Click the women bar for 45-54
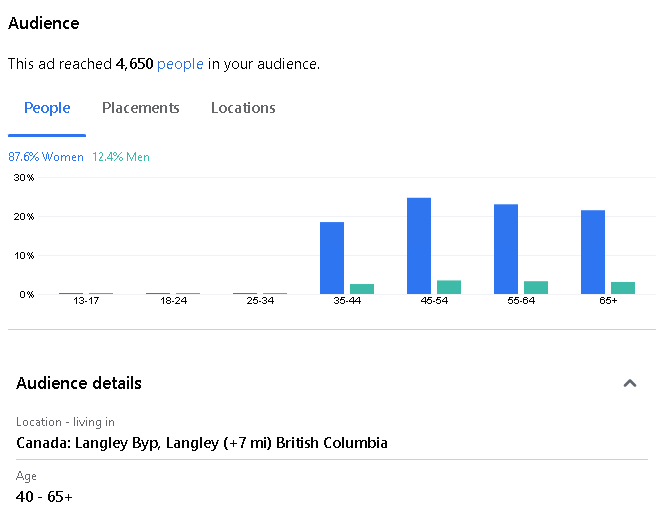 pos(419,246)
